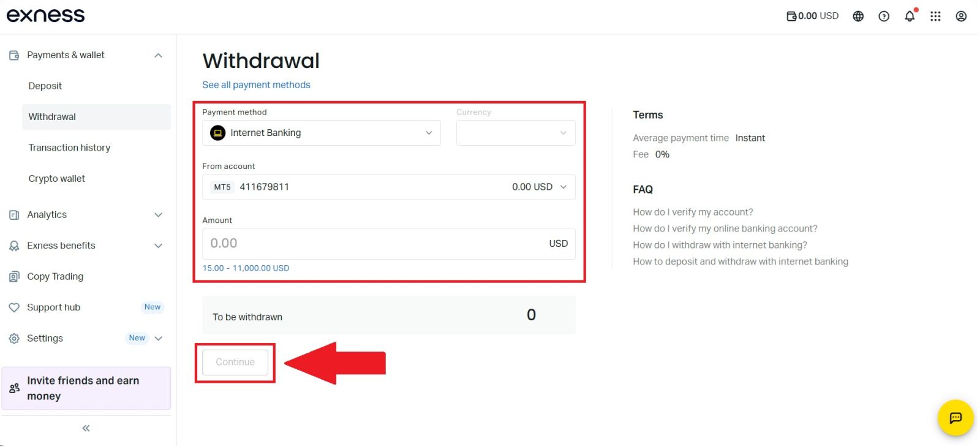Open the notifications bell
The height and width of the screenshot is (447, 980).
[x=910, y=17]
